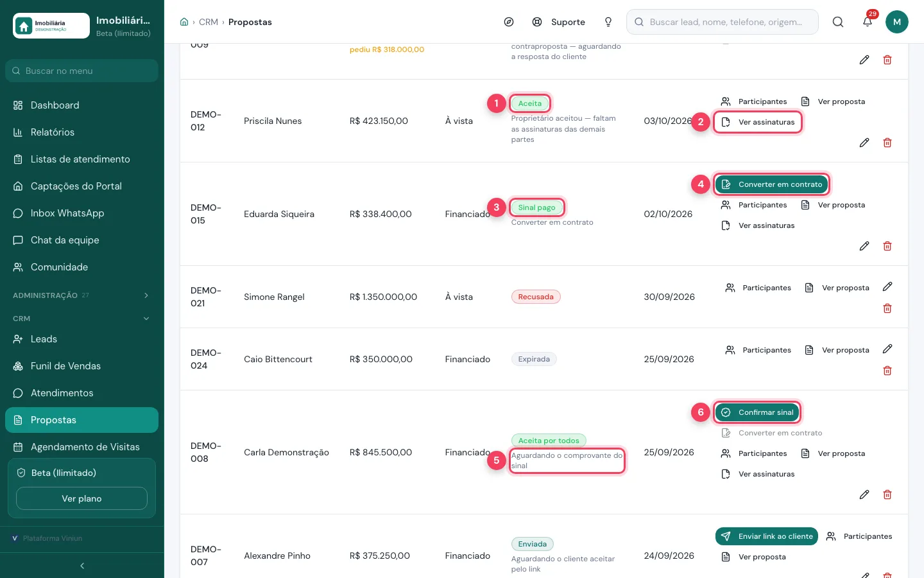Viewport: 924px width, 578px height.
Task: Click Enviar link ao cliente
Action: (x=767, y=536)
